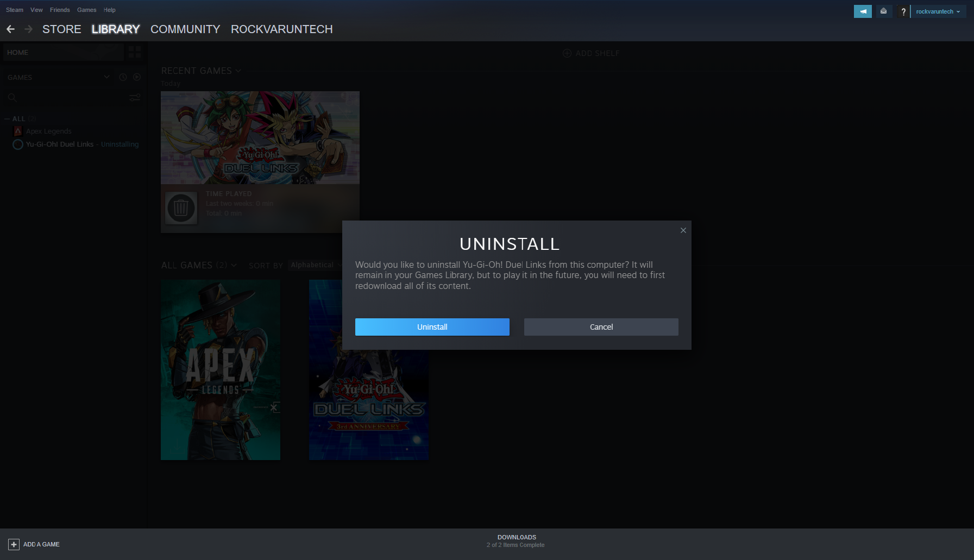Screen dimensions: 974x560
Task: Select Apex Legends in the sidebar game list
Action: click(x=49, y=131)
